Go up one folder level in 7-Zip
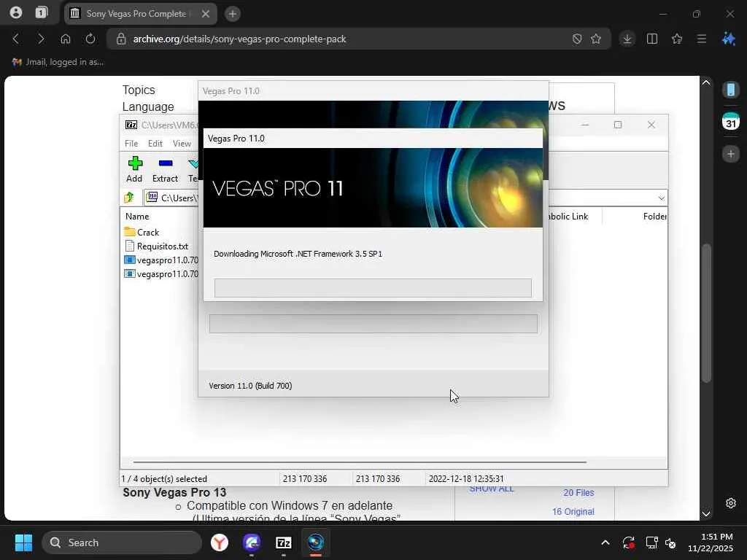Viewport: 747px width, 560px height. (x=129, y=197)
